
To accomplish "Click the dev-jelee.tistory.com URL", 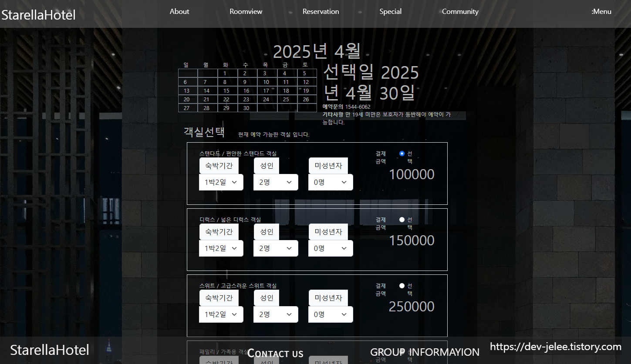I will (x=556, y=347).
